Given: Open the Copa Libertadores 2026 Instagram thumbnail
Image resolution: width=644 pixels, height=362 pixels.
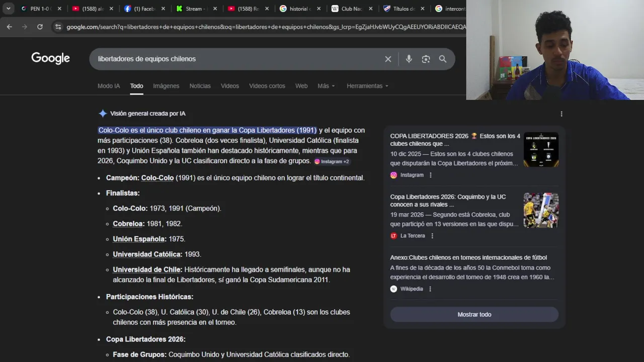Looking at the screenshot, I should coord(541,150).
